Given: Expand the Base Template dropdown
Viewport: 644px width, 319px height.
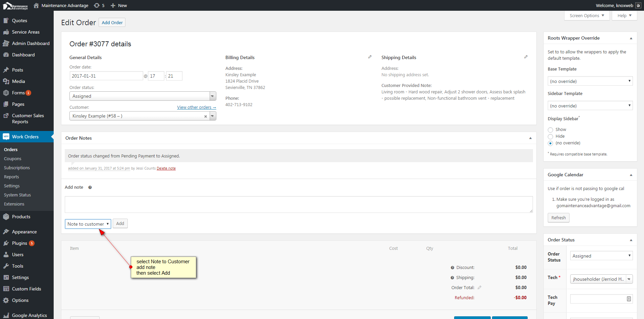Looking at the screenshot, I should [590, 81].
